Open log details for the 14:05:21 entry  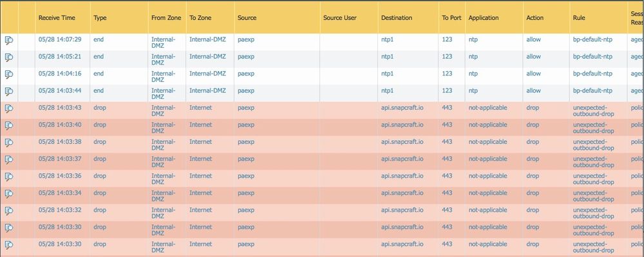click(x=9, y=57)
